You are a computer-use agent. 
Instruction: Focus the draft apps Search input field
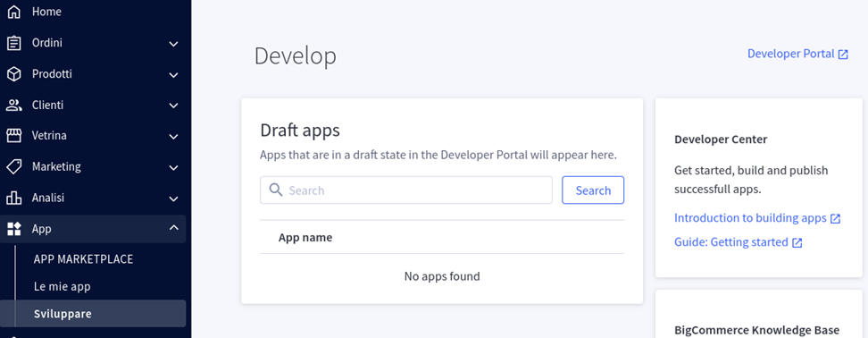(x=406, y=190)
